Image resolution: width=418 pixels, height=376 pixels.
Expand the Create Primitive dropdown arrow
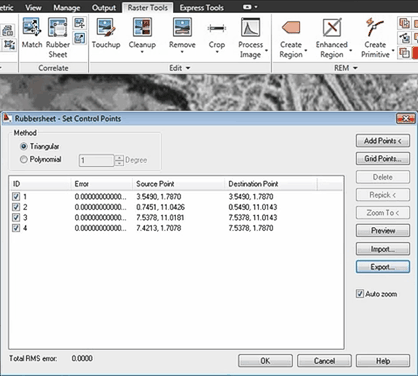point(393,51)
